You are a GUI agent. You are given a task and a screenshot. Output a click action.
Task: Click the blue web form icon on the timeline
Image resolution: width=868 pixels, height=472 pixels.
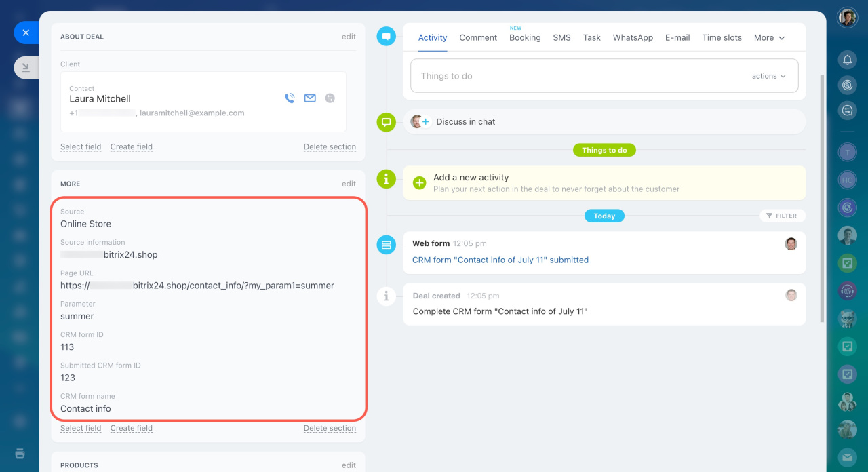387,244
